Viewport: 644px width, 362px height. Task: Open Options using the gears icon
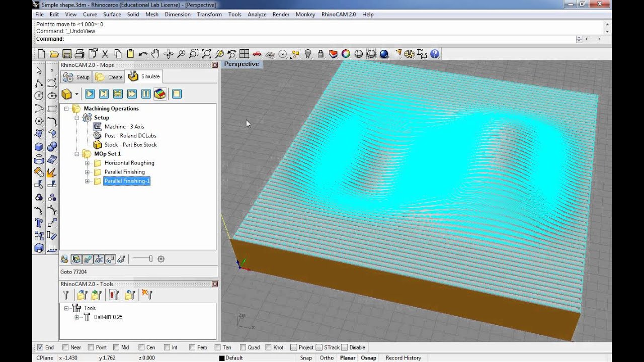(x=410, y=54)
